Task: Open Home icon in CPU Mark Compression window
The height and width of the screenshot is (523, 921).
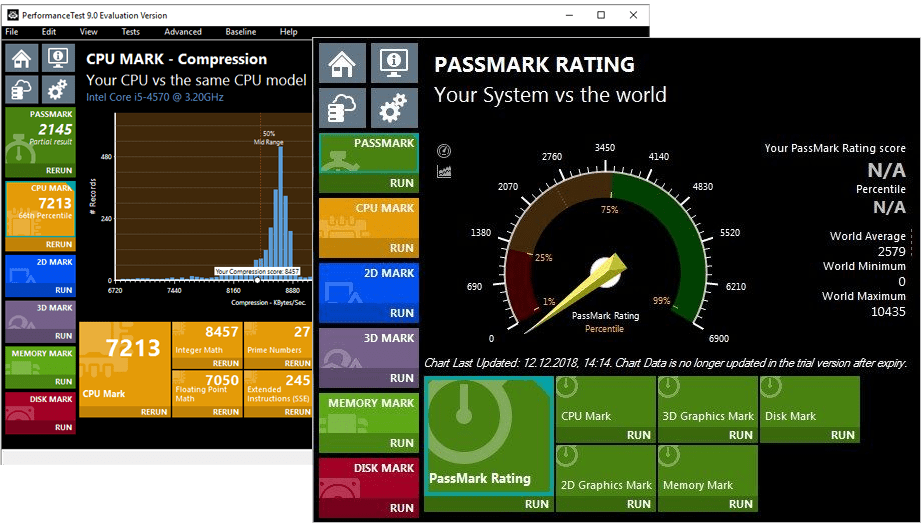Action: coord(22,58)
